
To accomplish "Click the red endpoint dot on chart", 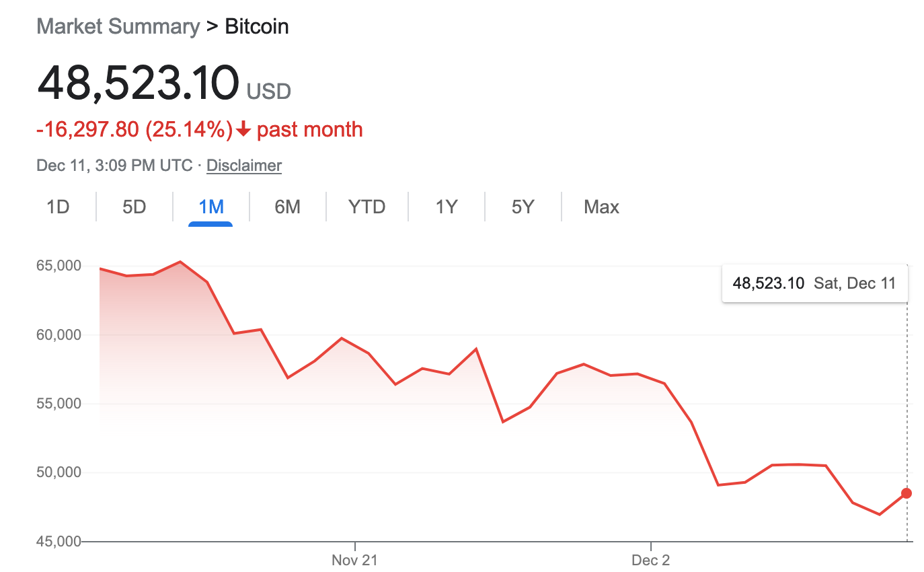I will pos(907,493).
